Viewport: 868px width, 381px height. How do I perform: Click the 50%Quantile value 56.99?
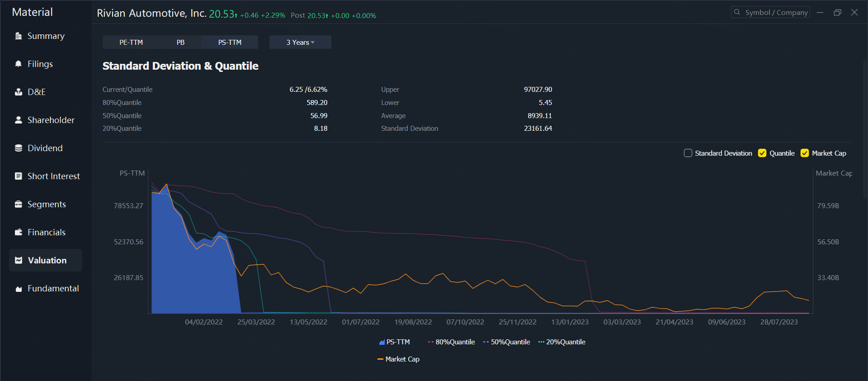pos(319,116)
